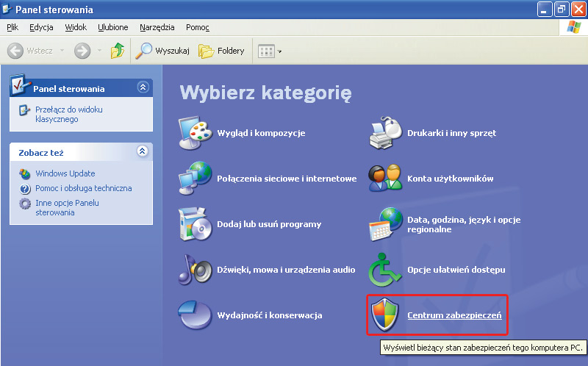Screen dimensions: 588x366
Task: Click the Centrum zabezpieczeń shield icon
Action: pyautogui.click(x=385, y=315)
